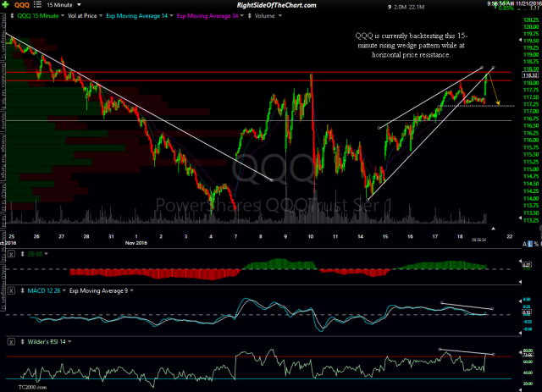The width and height of the screenshot is (542, 392).
Task: Click the 0.85% percent change readout
Action: click(506, 8)
